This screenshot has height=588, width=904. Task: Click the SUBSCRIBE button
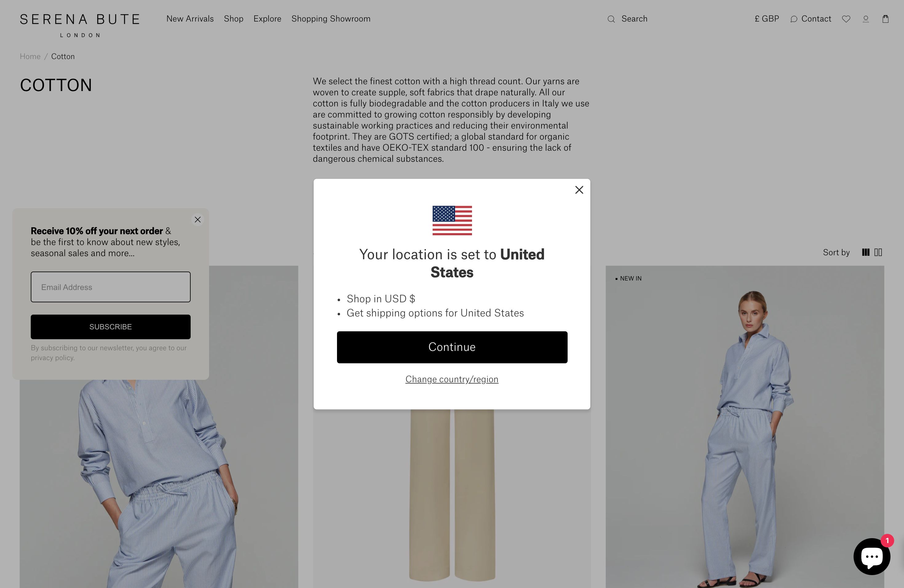[110, 327]
